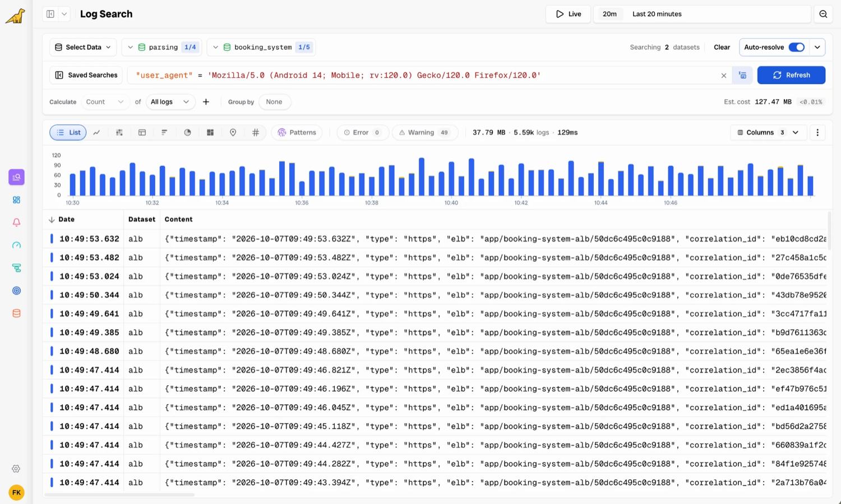
Task: Open the Alerts bell sidebar icon
Action: click(x=16, y=223)
